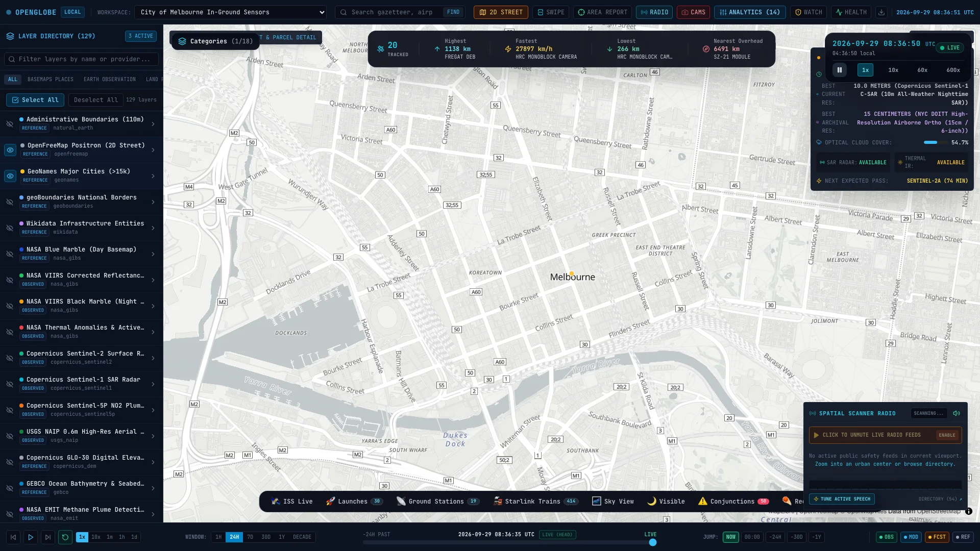Show Copernicus Sentinel-1 SAR Radar layer
The height and width of the screenshot is (551, 980).
point(10,384)
